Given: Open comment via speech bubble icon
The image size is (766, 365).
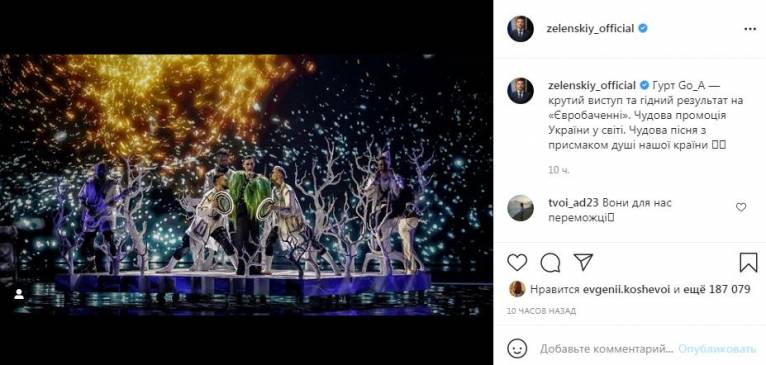Looking at the screenshot, I should click(550, 263).
